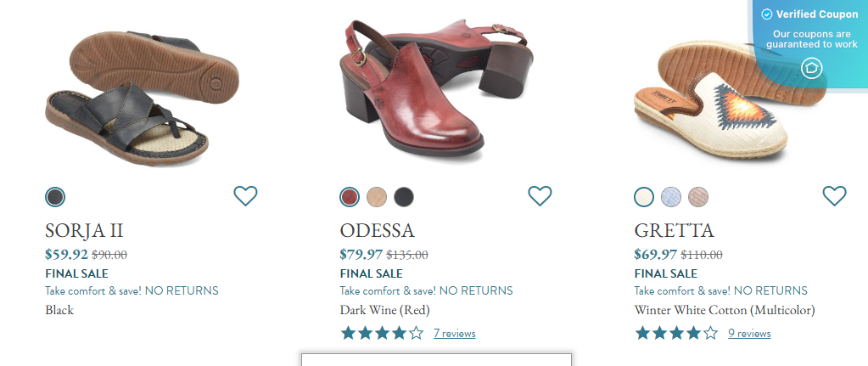Choose the Dark Wine red swatch for Odessa
The height and width of the screenshot is (366, 868).
(350, 197)
